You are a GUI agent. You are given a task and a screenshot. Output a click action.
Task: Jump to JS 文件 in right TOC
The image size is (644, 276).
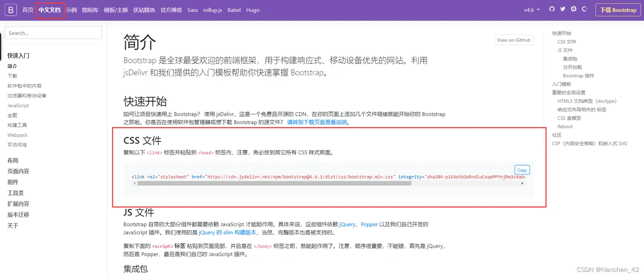coord(565,50)
